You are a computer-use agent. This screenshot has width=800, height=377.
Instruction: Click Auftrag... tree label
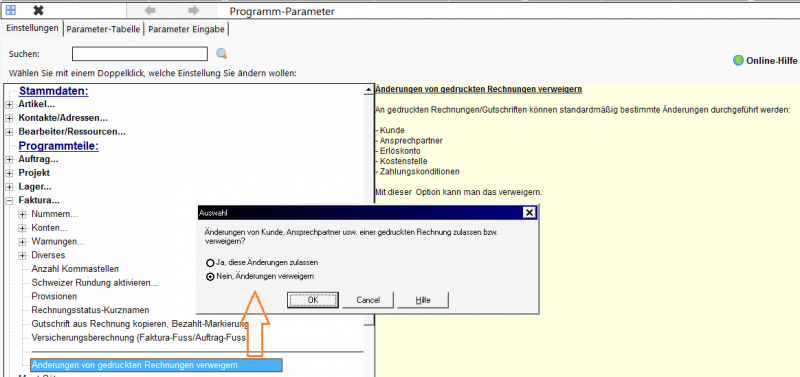pos(38,159)
